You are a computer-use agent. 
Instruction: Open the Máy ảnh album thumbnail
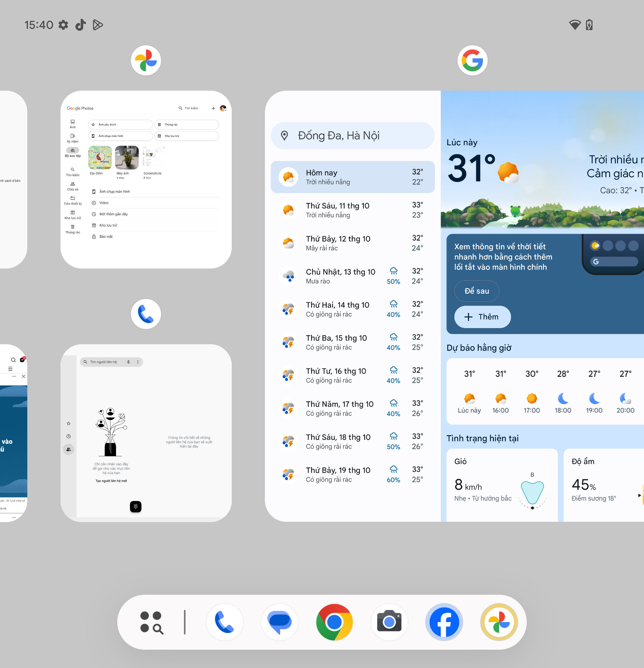pyautogui.click(x=127, y=157)
